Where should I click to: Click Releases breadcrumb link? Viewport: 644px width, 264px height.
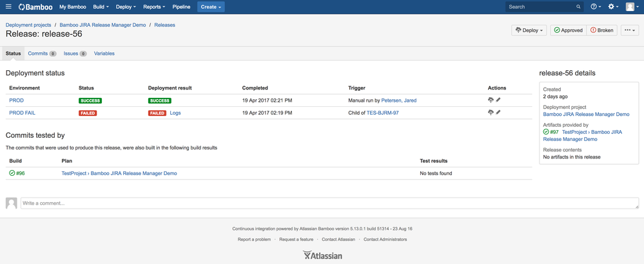coord(164,25)
